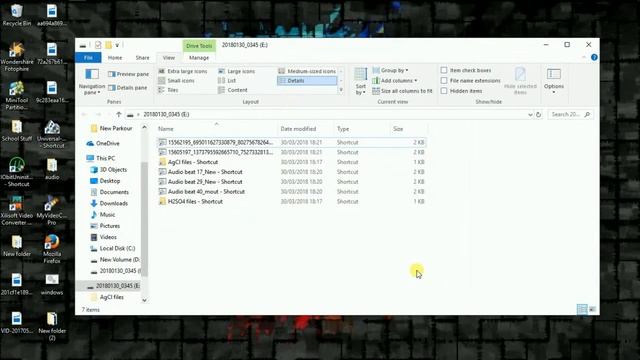The width and height of the screenshot is (640, 360).
Task: Go up one folder level arrow
Action: 118,114
